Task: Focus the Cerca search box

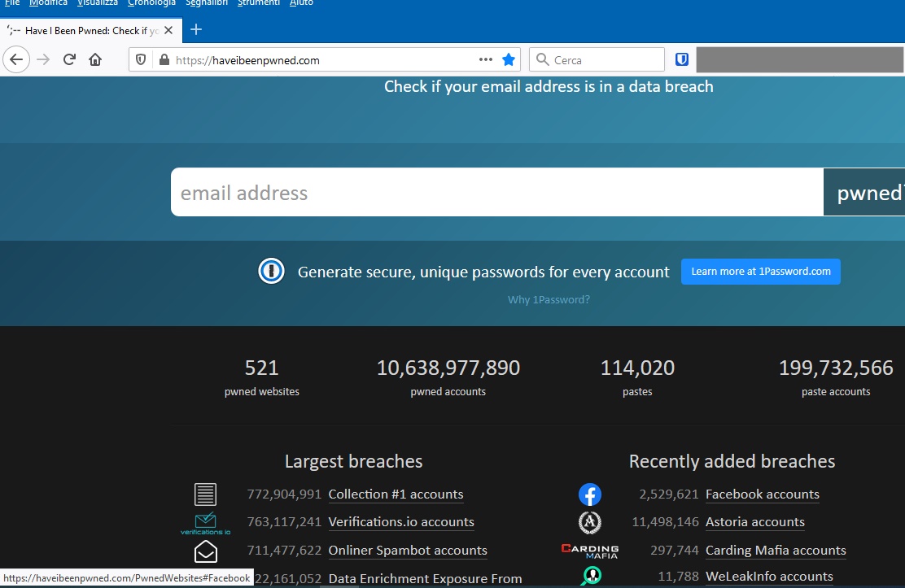Action: pos(597,59)
